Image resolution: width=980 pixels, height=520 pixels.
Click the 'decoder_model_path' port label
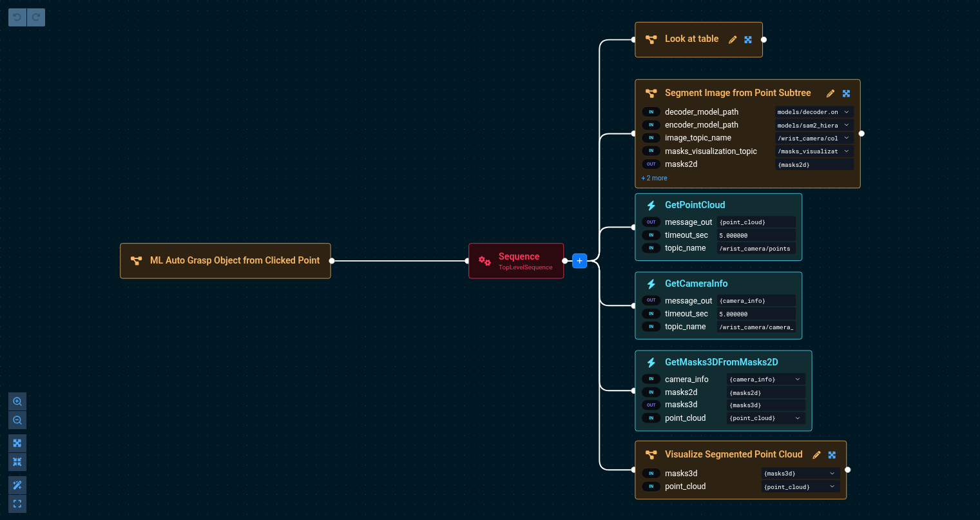tap(702, 112)
